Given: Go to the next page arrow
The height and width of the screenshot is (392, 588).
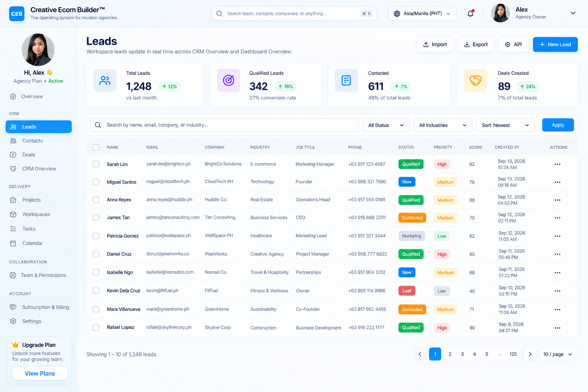Looking at the screenshot, I should tap(530, 354).
